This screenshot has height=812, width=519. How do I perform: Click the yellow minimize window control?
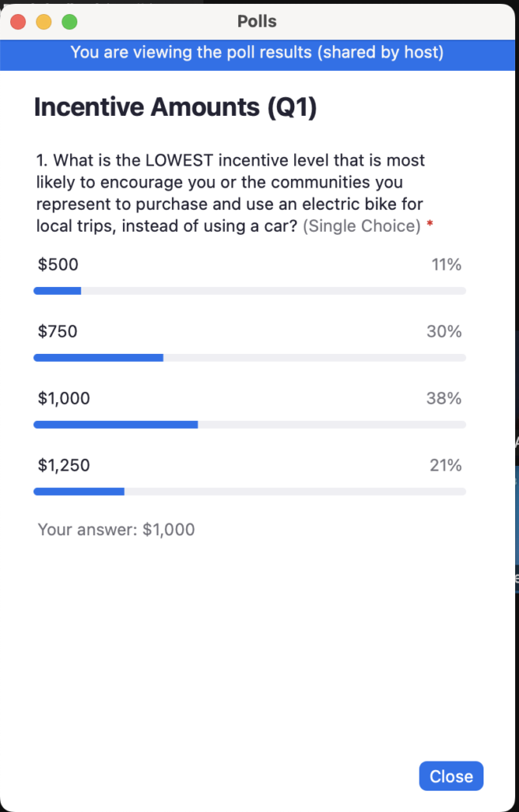[43, 21]
